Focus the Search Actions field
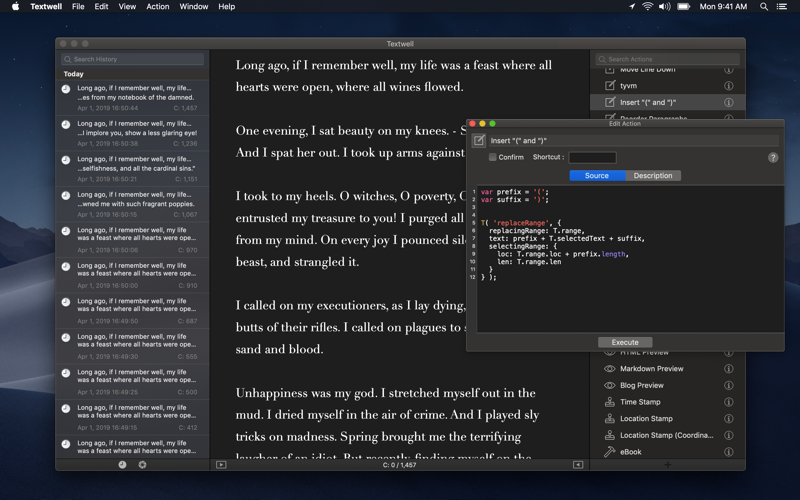This screenshot has width=800, height=500. [x=667, y=59]
